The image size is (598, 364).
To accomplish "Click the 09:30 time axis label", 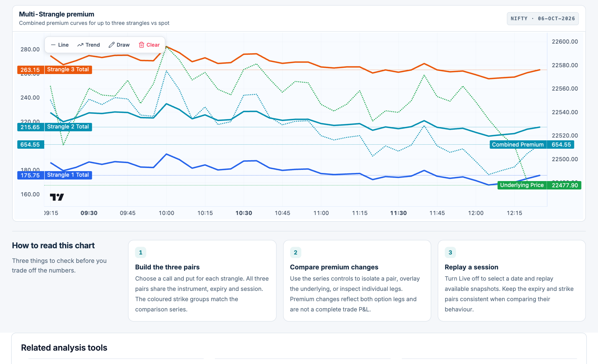I will pyautogui.click(x=89, y=213).
